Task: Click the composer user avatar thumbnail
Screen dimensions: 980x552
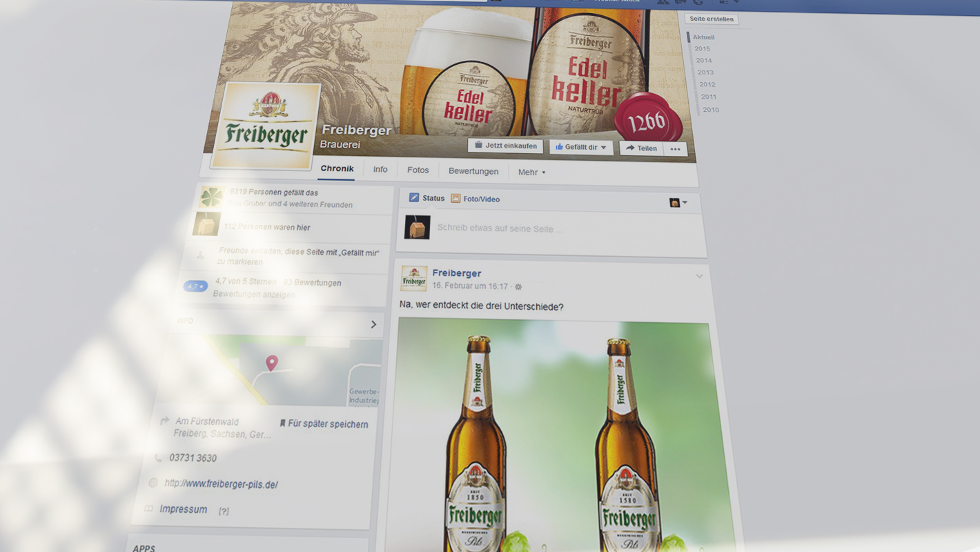Action: point(417,228)
